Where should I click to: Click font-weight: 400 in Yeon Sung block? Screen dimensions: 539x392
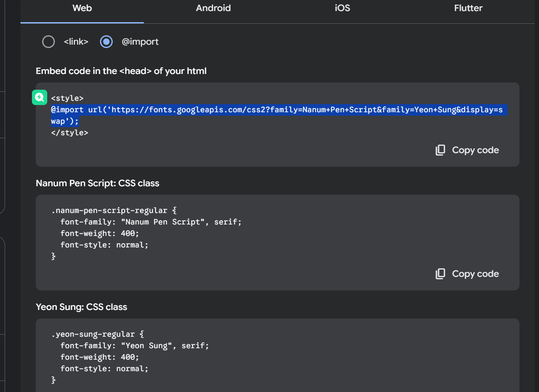click(100, 357)
